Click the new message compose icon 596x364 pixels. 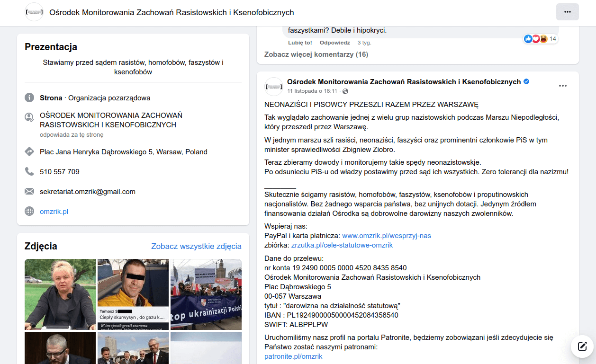[x=582, y=346]
